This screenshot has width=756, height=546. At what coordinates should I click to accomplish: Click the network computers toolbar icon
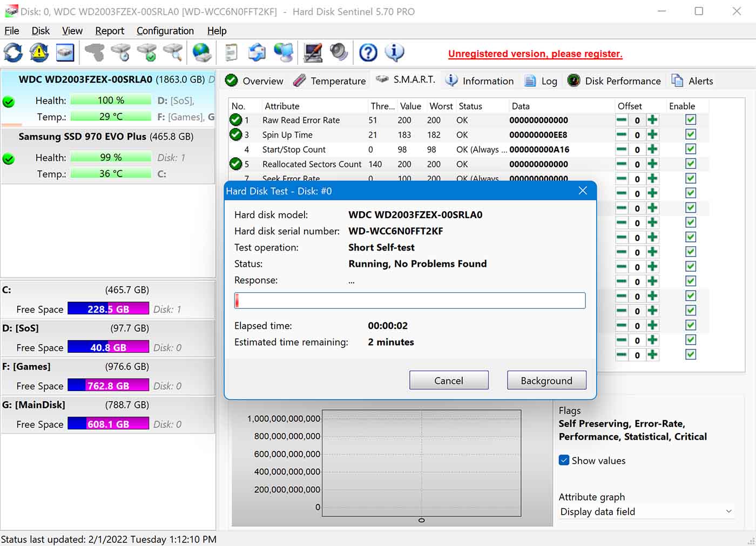[283, 52]
